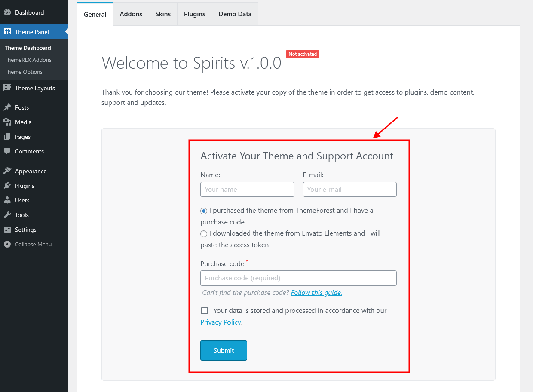This screenshot has height=392, width=533.
Task: Go to Pages menu item
Action: [x=34, y=137]
